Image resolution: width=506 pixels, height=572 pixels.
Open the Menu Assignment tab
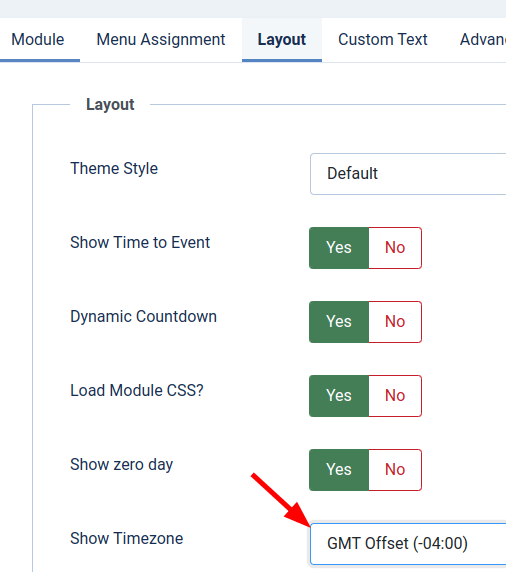point(161,40)
